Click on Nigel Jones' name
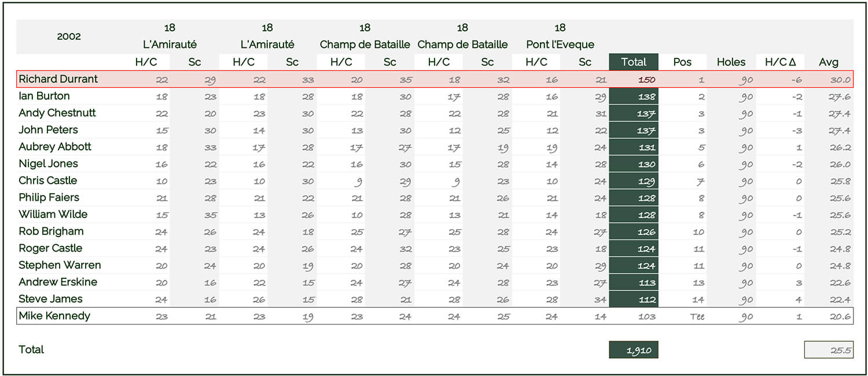Screen dimensions: 868x376 pos(48,164)
